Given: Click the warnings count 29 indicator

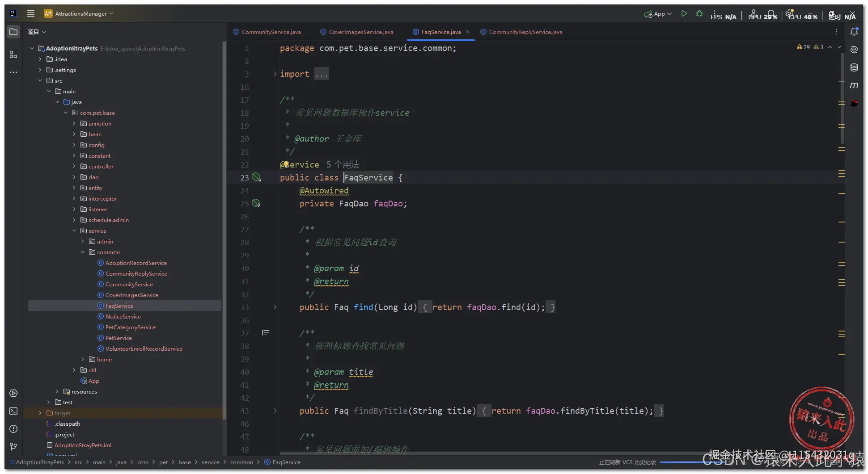Looking at the screenshot, I should [804, 47].
